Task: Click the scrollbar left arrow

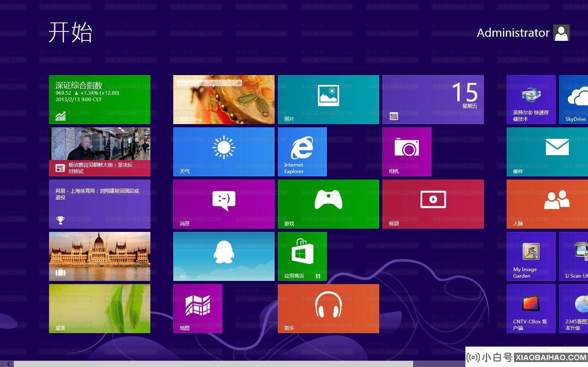Action: [x=8, y=364]
